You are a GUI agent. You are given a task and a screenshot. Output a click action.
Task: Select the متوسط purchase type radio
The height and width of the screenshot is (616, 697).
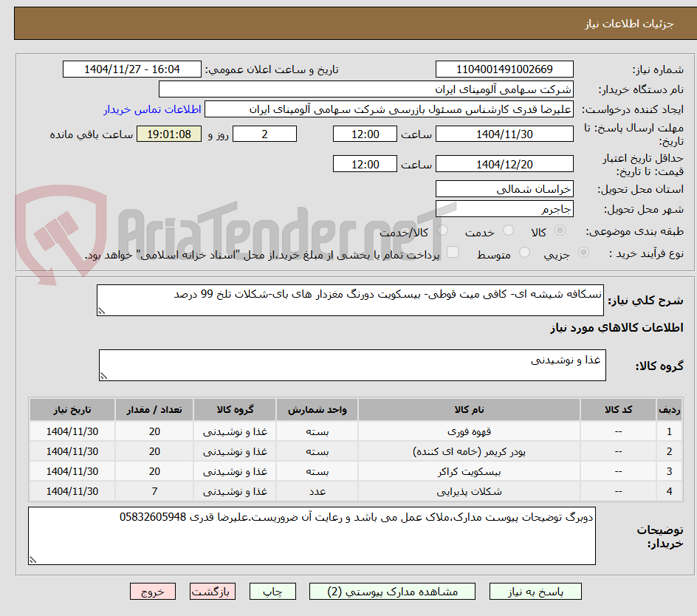pos(524,252)
